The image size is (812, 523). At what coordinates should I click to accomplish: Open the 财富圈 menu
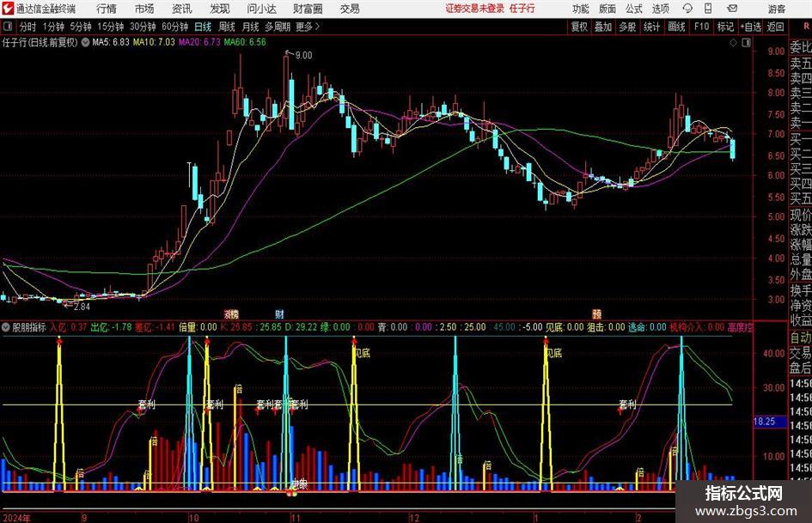click(x=308, y=9)
